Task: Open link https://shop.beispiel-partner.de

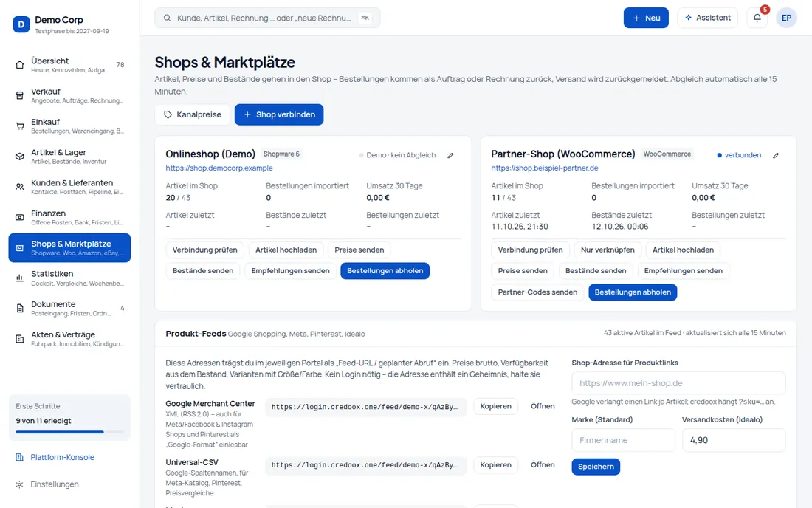Action: coord(545,168)
